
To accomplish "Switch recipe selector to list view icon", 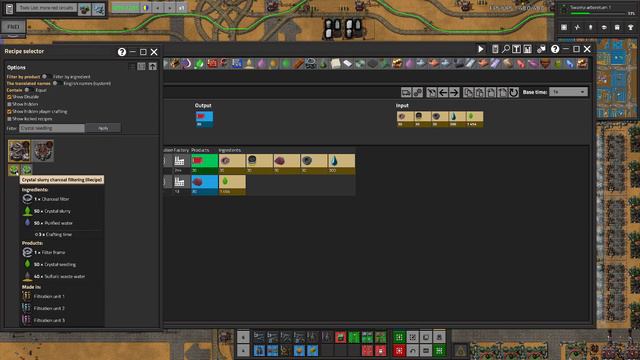I will coord(141,67).
